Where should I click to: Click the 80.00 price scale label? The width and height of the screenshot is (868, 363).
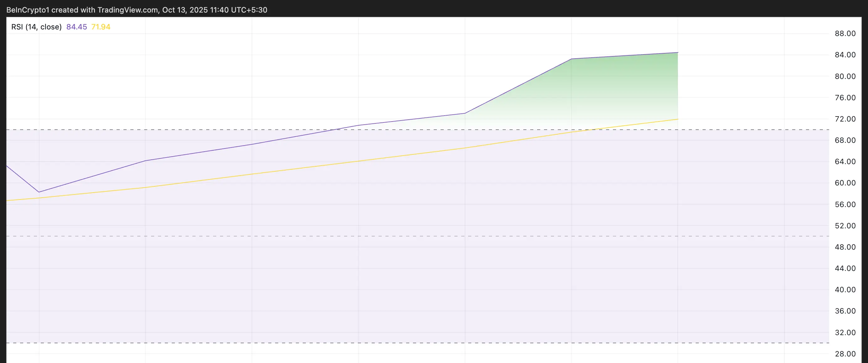coord(845,76)
